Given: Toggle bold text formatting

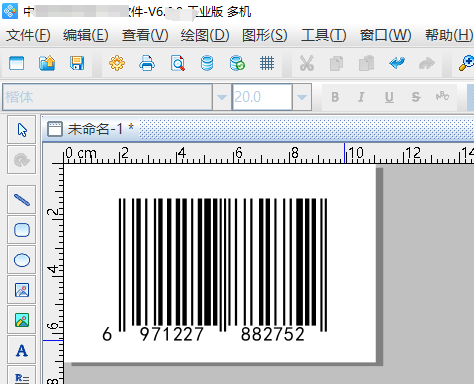Looking at the screenshot, I should pyautogui.click(x=335, y=97).
